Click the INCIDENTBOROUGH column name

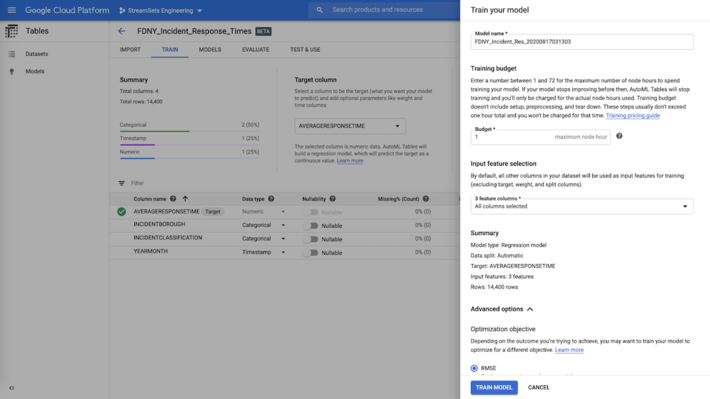click(x=159, y=224)
